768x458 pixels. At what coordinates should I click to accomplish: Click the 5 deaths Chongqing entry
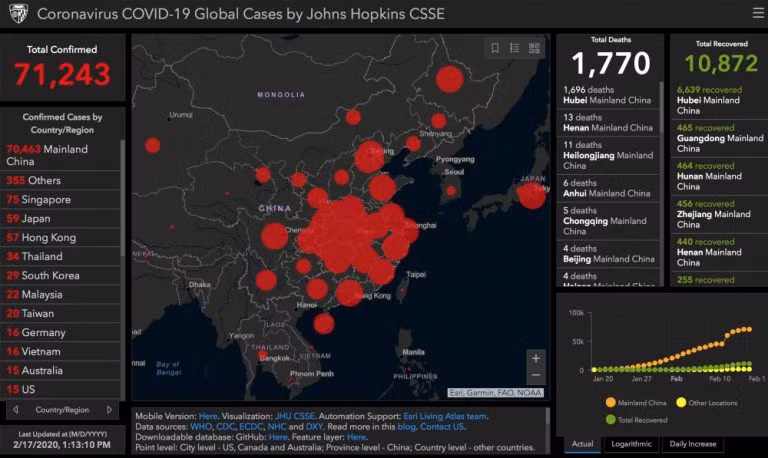coord(608,221)
